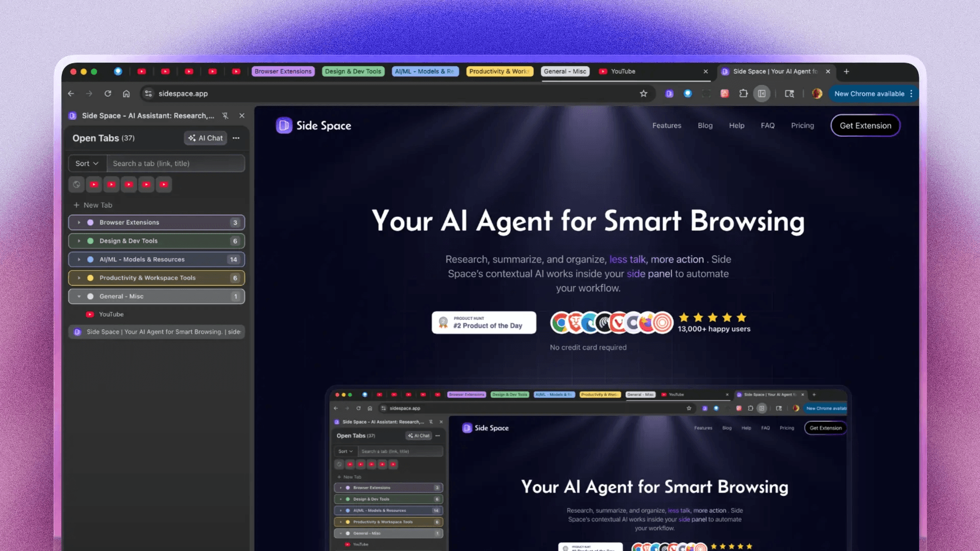Viewport: 980px width, 551px height.
Task: Open the Sort dropdown
Action: [x=87, y=163]
